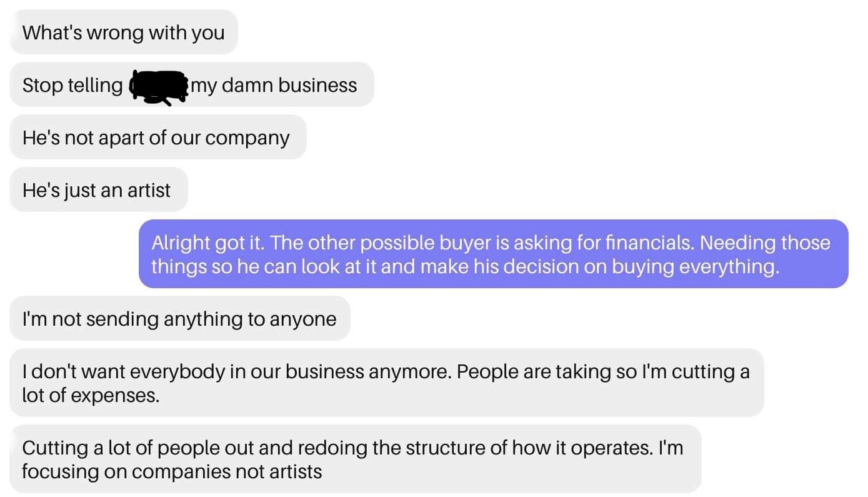Viewport: 868px width, 497px height.
Task: Select the "He's not apart of our company" message
Action: pyautogui.click(x=158, y=137)
